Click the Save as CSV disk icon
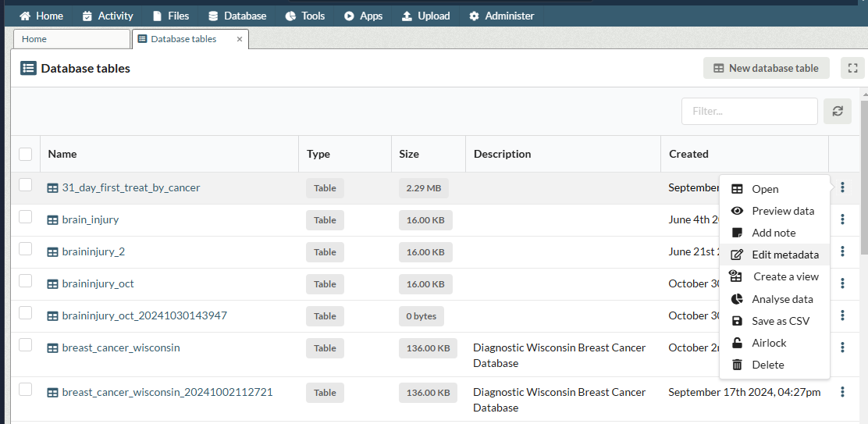Viewport: 868px width, 424px height. [736, 321]
